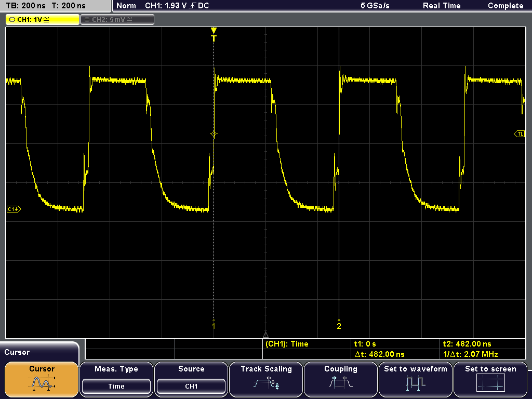
Task: Click the Cursor softkey waveform icon
Action: click(42, 383)
